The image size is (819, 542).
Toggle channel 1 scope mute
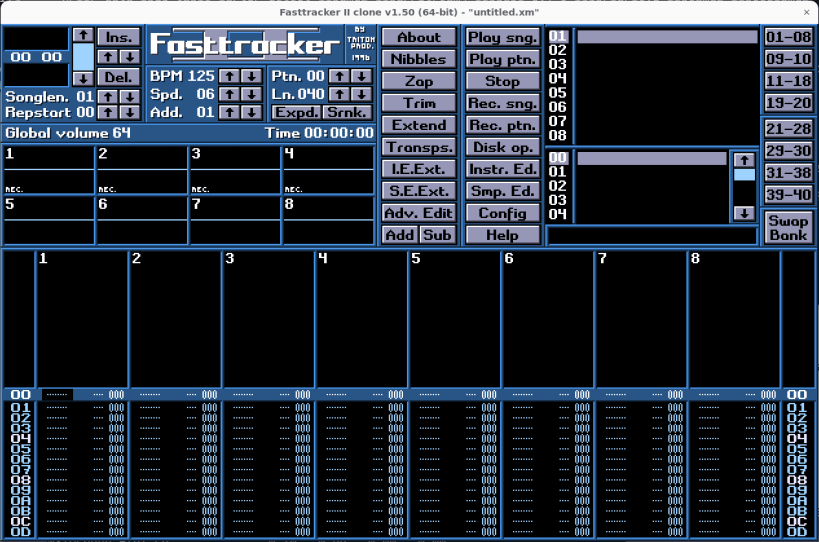49,170
